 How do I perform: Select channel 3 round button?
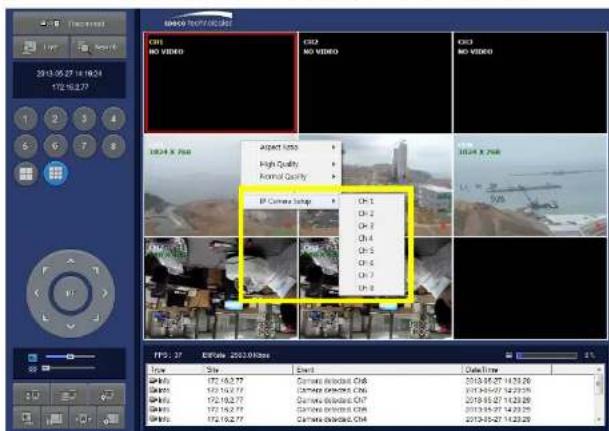point(84,119)
